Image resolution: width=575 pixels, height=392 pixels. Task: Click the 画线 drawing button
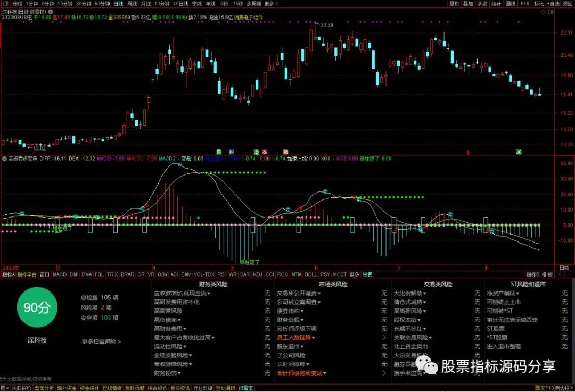click(x=511, y=3)
